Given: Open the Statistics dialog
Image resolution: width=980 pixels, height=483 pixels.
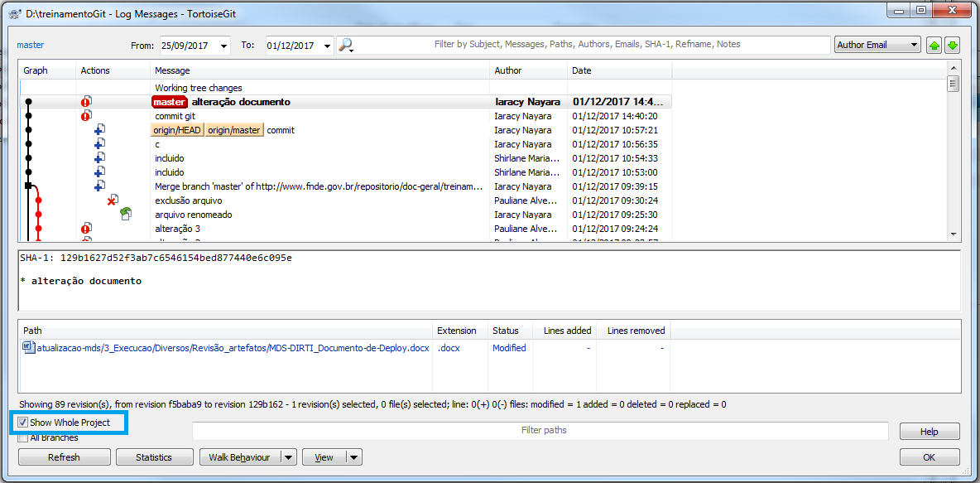Looking at the screenshot, I should (154, 457).
